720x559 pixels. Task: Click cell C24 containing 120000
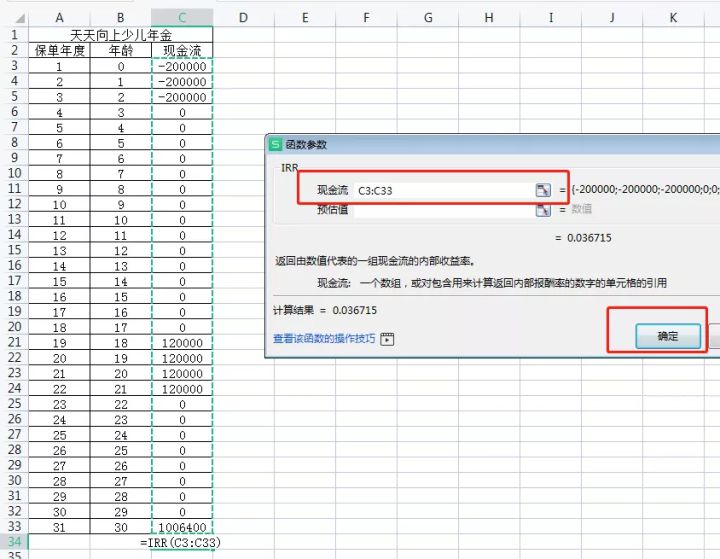click(182, 389)
